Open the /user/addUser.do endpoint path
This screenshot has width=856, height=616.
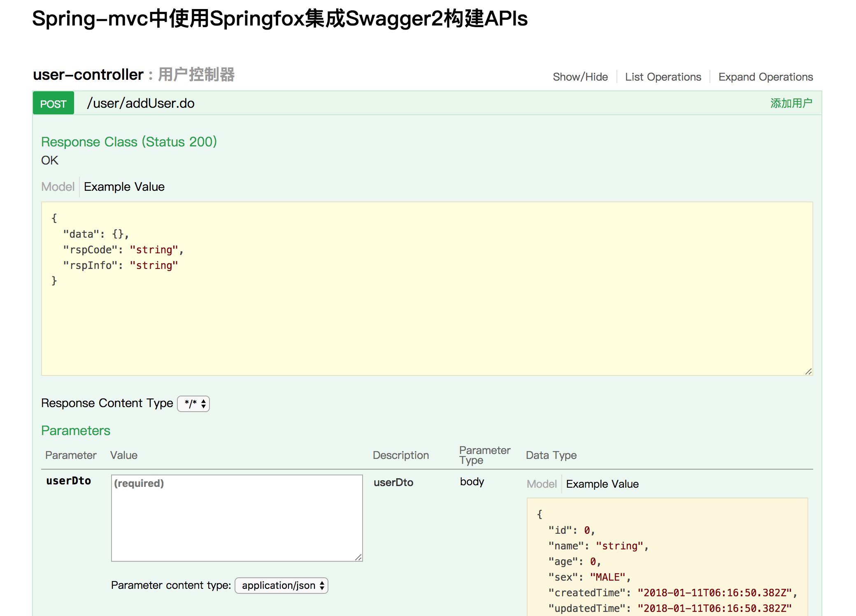(x=141, y=103)
